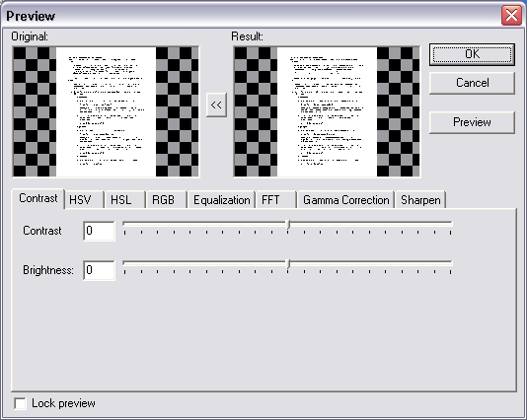The height and width of the screenshot is (420, 527).
Task: Select the RGB tab
Action: click(167, 200)
